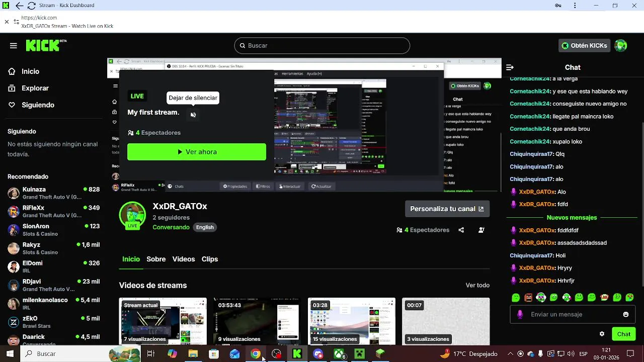This screenshot has height=362, width=644.
Task: Reload the page with refresh icon
Action: [31, 6]
